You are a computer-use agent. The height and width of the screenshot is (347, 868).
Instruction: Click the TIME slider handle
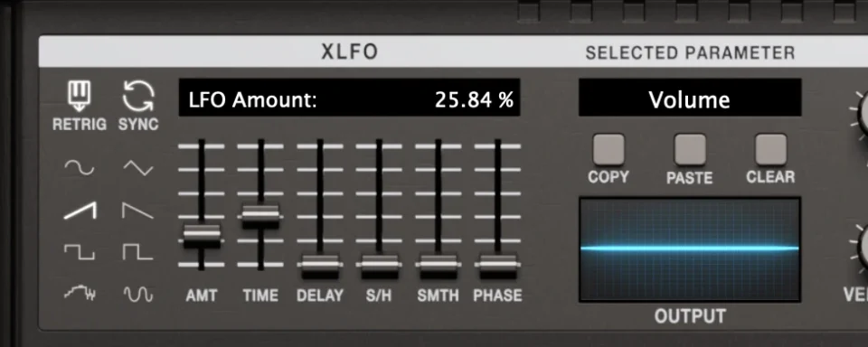(260, 216)
